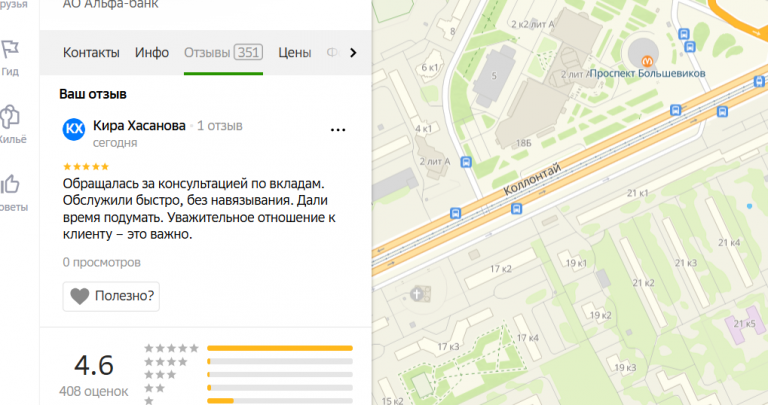Viewport: 768px width, 405px height.
Task: Click the one-star rating distribution bar
Action: (x=280, y=401)
